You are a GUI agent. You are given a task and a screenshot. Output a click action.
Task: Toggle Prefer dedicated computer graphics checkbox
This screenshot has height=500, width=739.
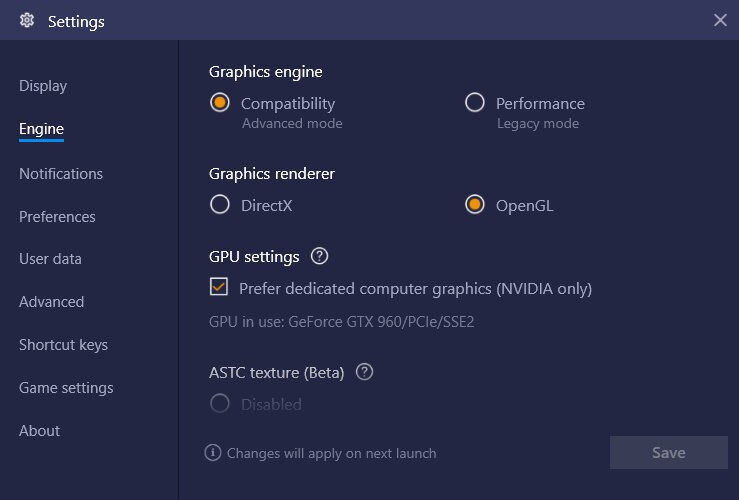[219, 288]
